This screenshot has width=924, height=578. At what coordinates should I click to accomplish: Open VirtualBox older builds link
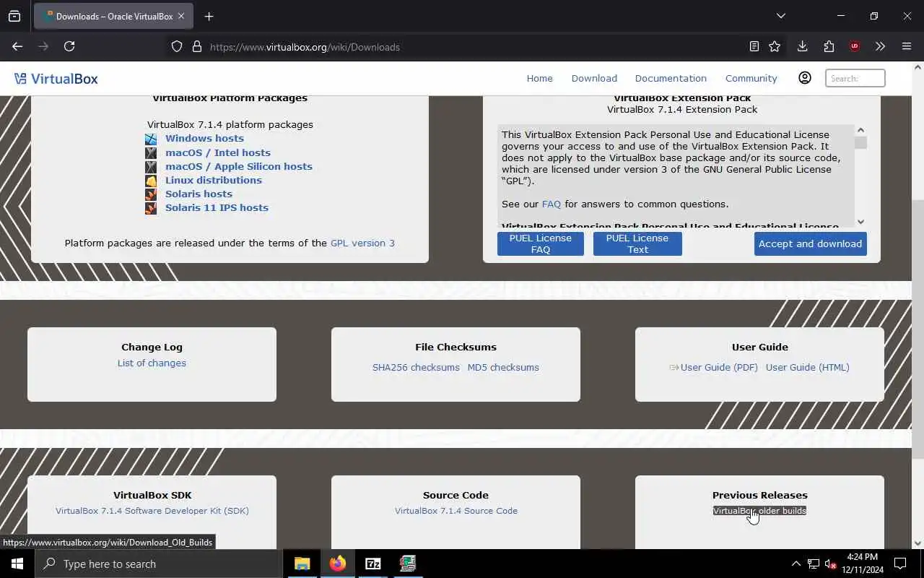759,510
